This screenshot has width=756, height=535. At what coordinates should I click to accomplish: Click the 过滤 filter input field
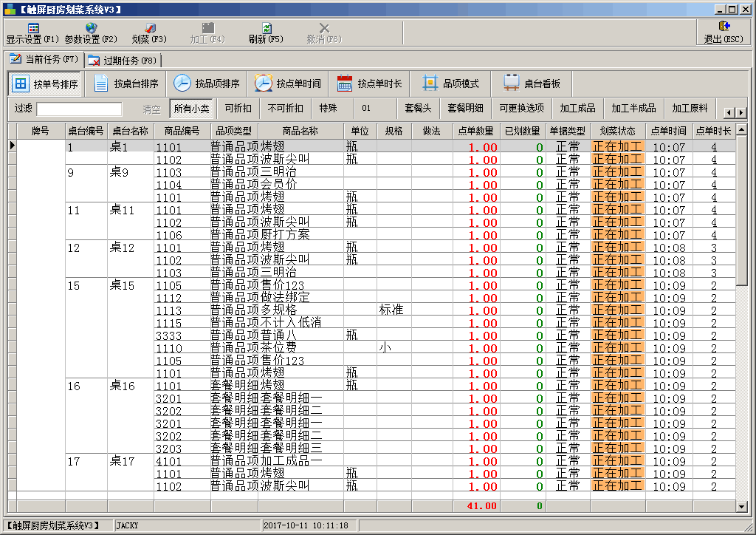pos(79,109)
